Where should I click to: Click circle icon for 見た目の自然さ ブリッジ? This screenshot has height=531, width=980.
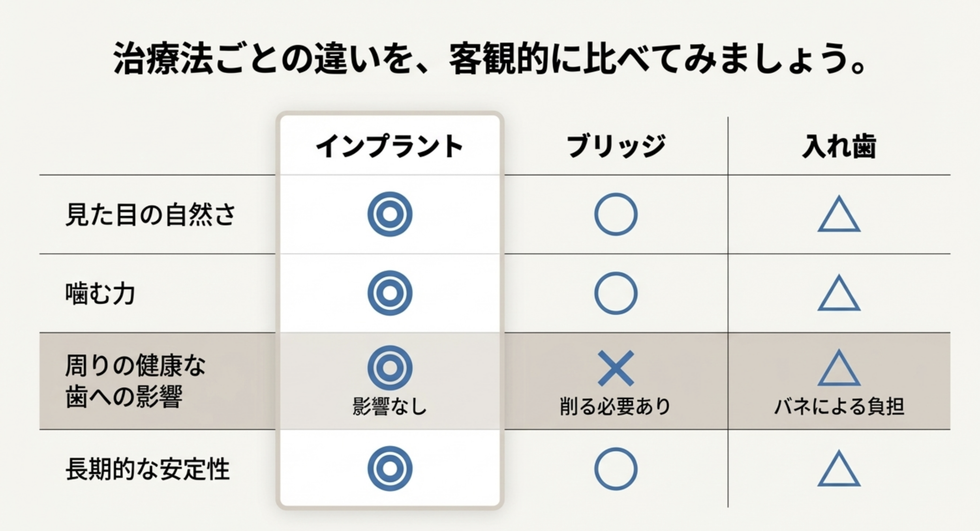[616, 214]
